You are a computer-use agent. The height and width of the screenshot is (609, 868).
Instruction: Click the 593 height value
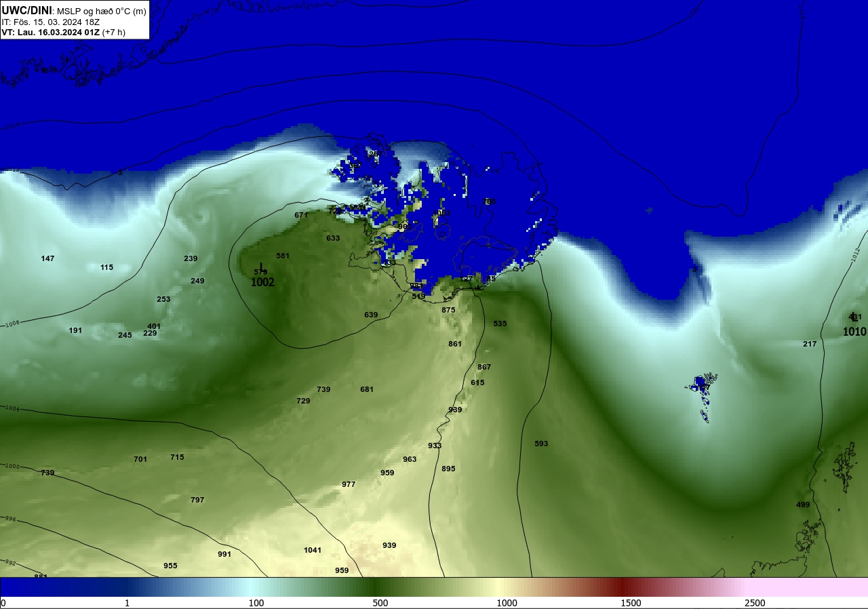(x=541, y=444)
